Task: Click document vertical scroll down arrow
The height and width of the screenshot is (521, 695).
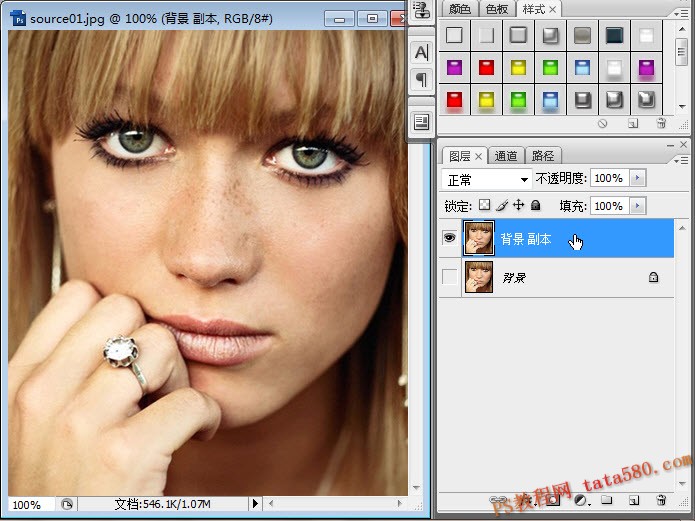Action: (416, 488)
